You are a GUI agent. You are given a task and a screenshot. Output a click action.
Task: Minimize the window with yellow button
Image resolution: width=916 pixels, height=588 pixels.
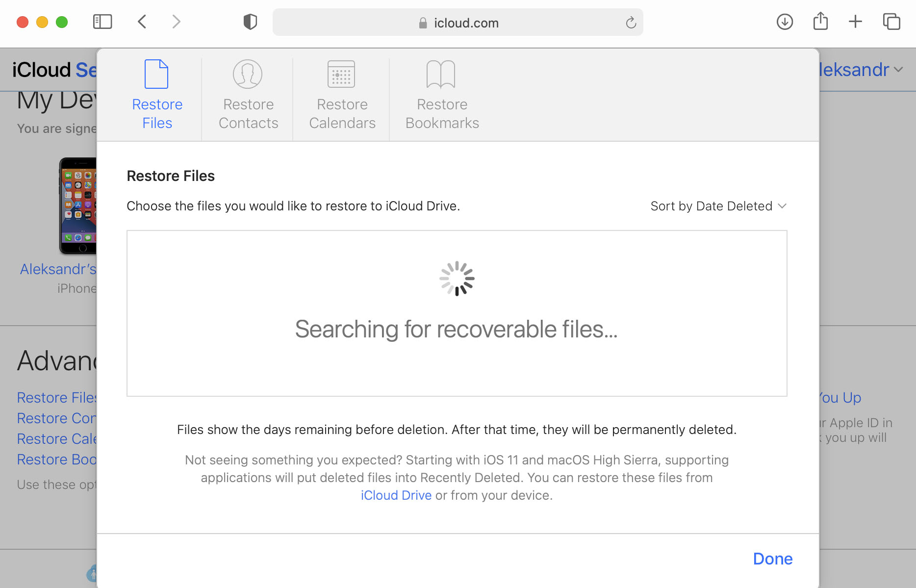42,22
